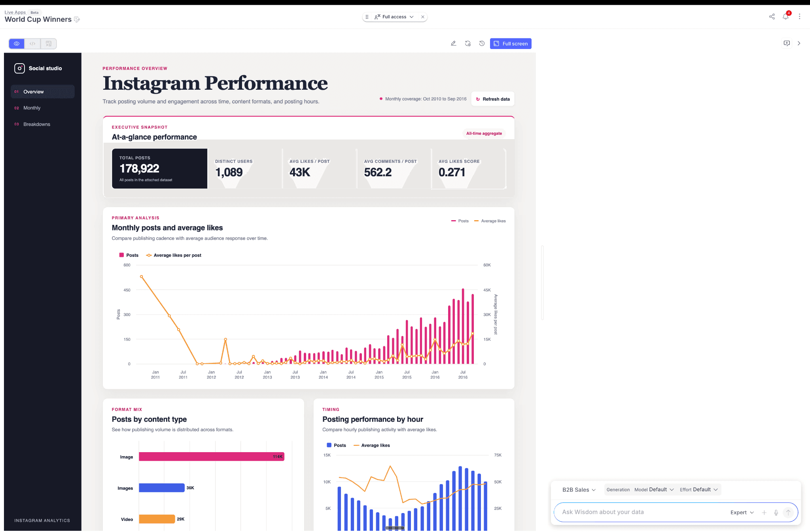Click the plus attachment icon in chat
The image size is (810, 532).
pos(764,513)
